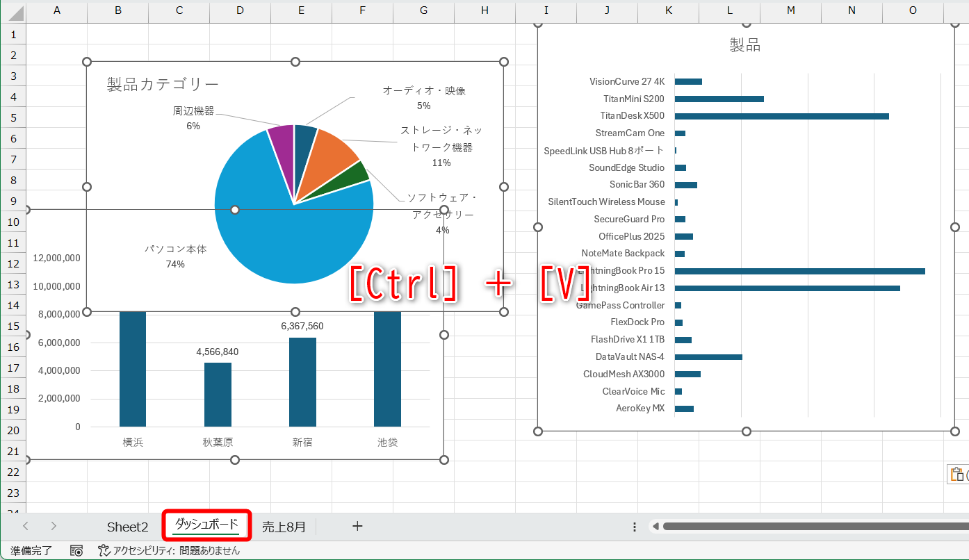The width and height of the screenshot is (969, 560).
Task: Select the 秋葉原 column bar
Action: point(218,395)
